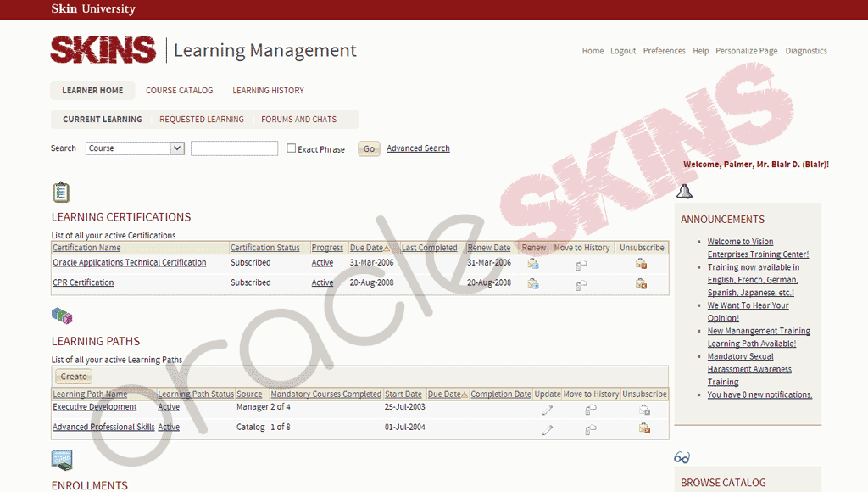The height and width of the screenshot is (492, 868).
Task: Sort by Progress column header
Action: coord(327,248)
